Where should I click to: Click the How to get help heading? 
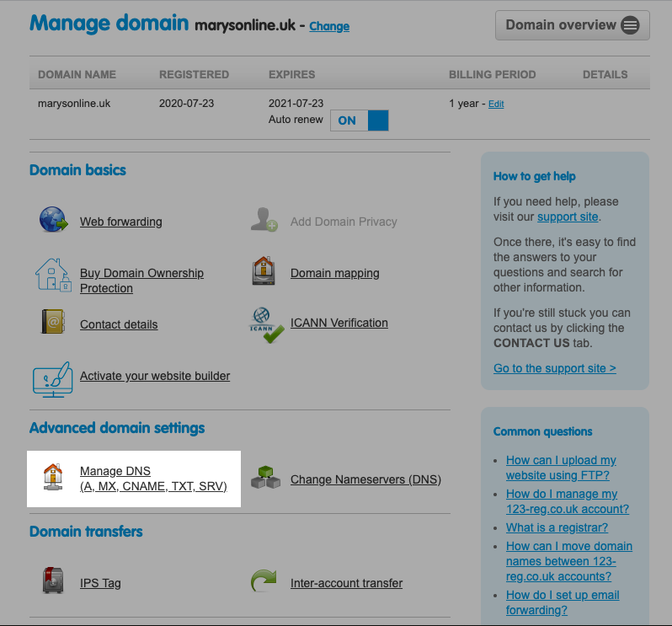535,176
